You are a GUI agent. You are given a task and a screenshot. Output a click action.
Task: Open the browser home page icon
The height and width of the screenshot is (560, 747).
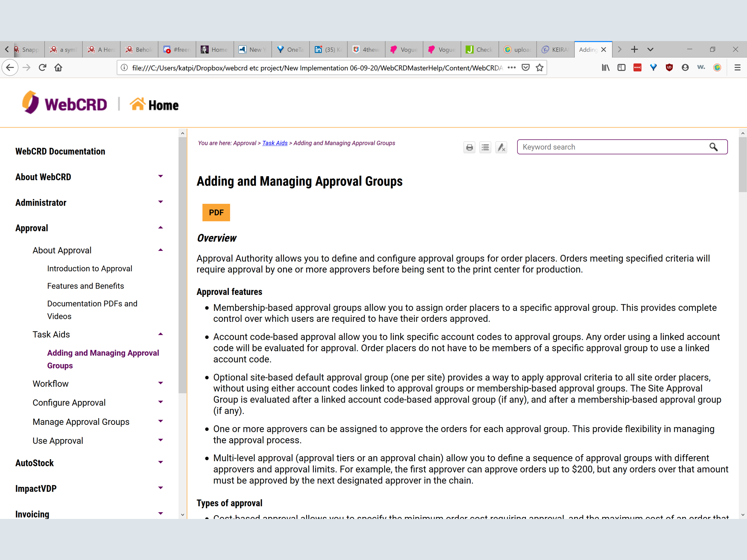58,68
